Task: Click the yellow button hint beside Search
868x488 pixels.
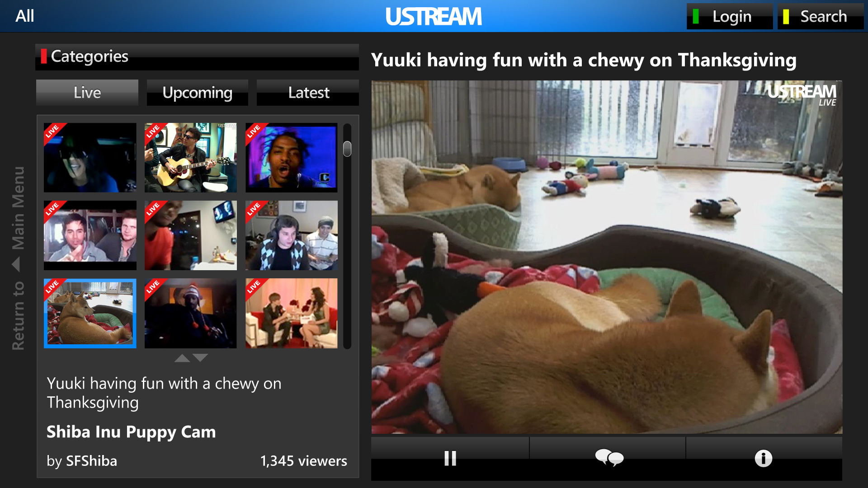Action: point(787,16)
